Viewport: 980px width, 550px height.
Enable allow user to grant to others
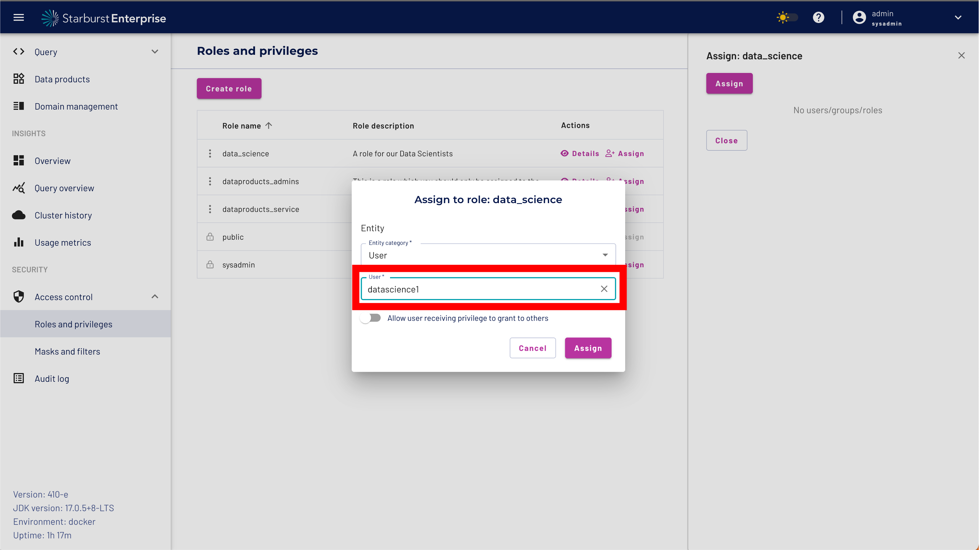click(371, 318)
